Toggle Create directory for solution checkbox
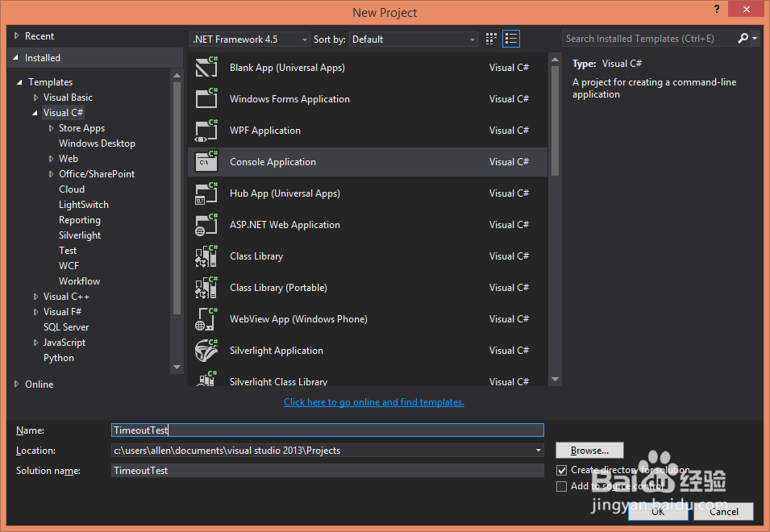Screen dimensions: 770x532 pos(561,470)
